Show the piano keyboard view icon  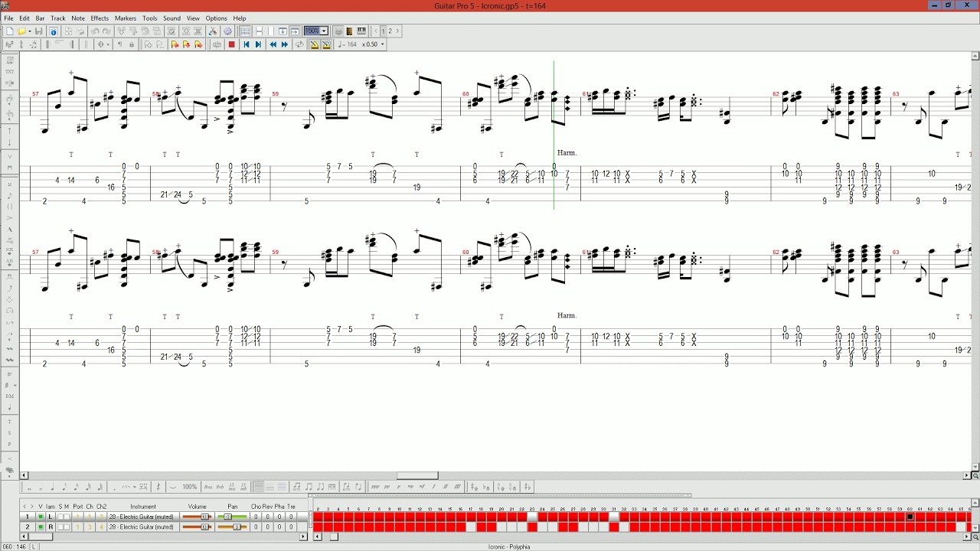tap(361, 31)
